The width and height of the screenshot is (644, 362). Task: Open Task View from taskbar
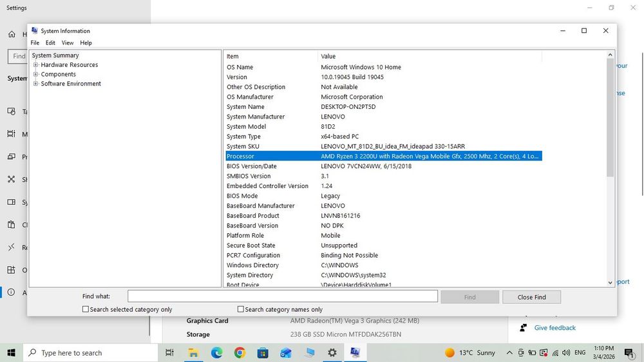[x=169, y=352]
